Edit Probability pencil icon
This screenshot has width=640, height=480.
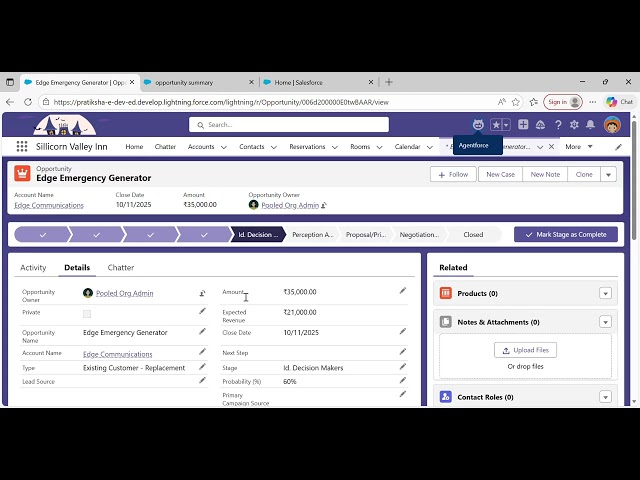(403, 381)
